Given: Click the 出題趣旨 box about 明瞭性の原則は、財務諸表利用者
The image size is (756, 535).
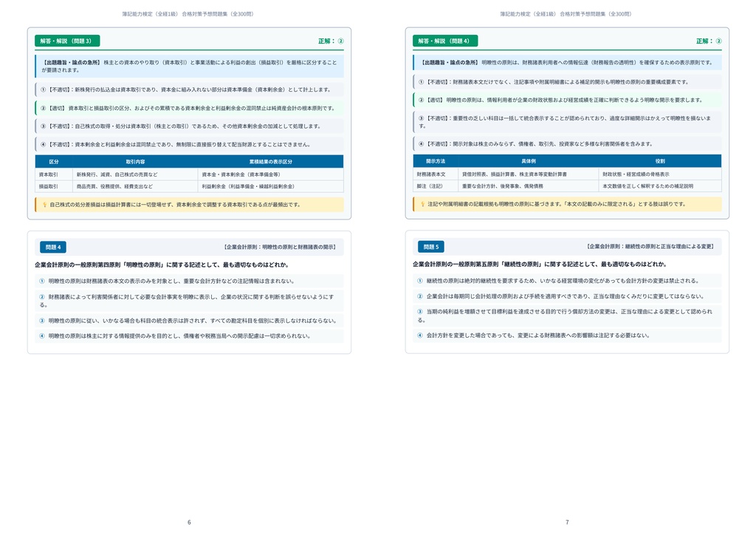Looking at the screenshot, I should point(567,62).
